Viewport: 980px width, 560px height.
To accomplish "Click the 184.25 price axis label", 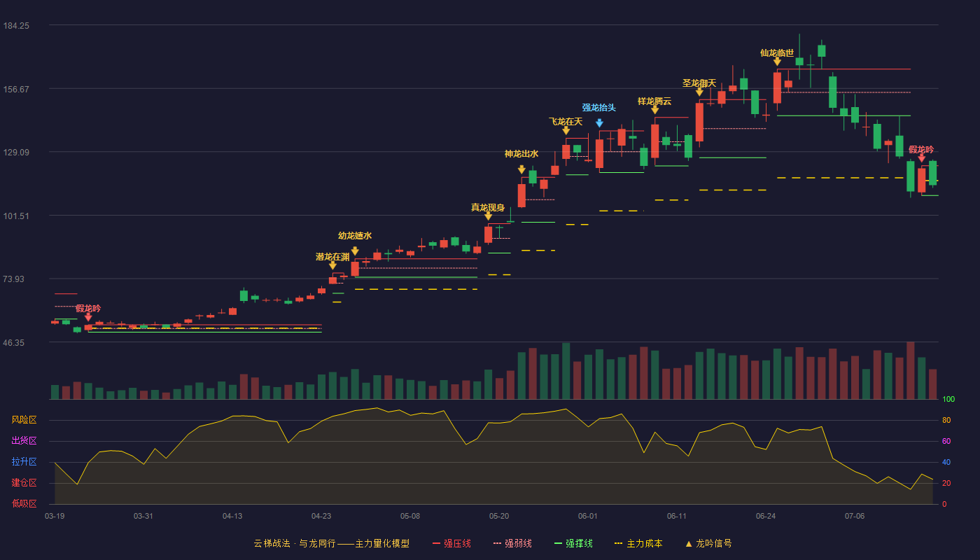I will tap(16, 25).
